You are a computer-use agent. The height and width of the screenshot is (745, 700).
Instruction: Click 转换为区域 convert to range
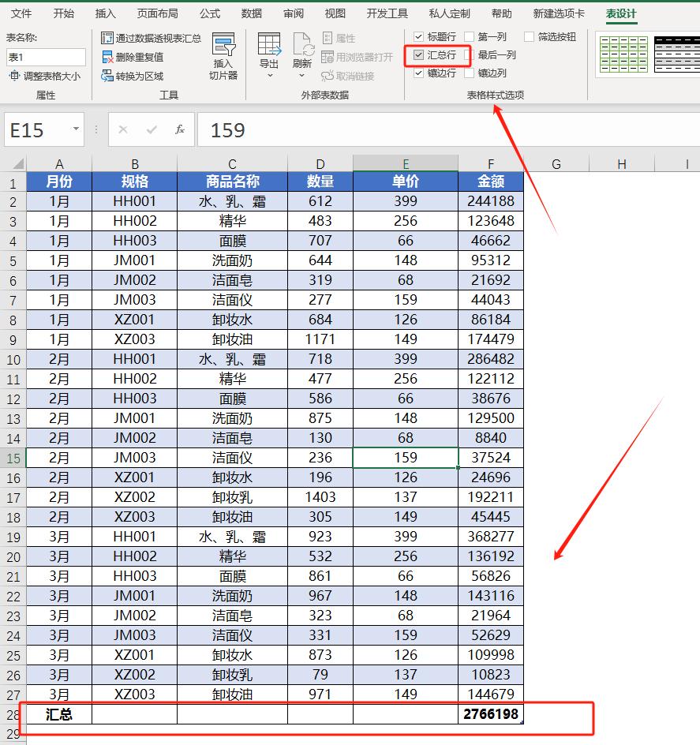(x=133, y=76)
